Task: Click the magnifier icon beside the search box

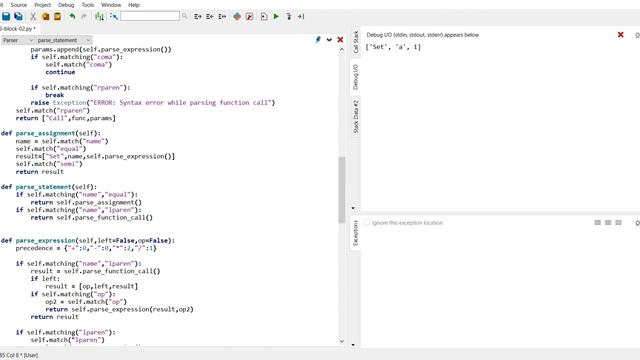Action: click(x=184, y=16)
